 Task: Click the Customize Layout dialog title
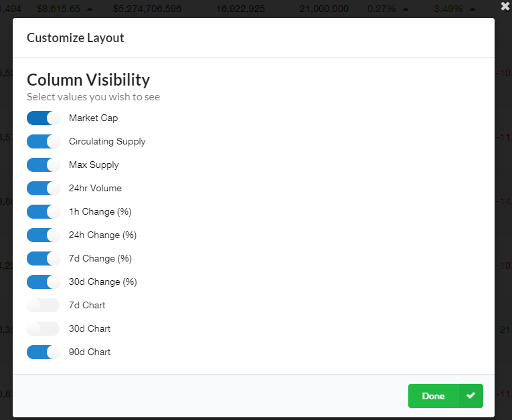(x=76, y=38)
